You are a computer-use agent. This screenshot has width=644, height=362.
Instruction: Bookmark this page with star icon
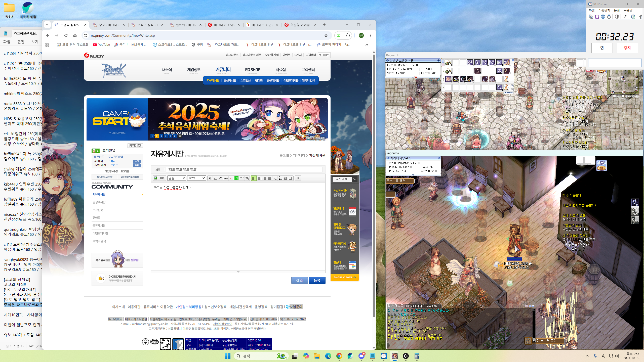pos(326,35)
